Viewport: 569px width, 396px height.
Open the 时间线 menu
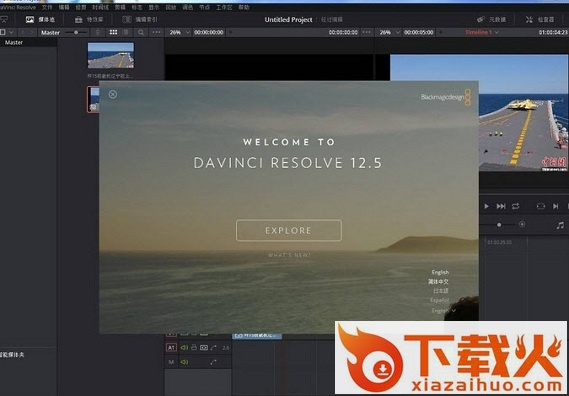(100, 7)
